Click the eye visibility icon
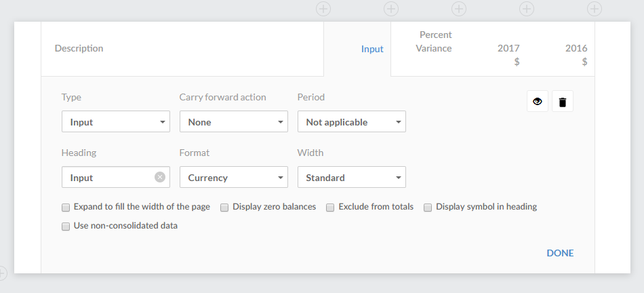This screenshot has width=644, height=293. tap(538, 102)
